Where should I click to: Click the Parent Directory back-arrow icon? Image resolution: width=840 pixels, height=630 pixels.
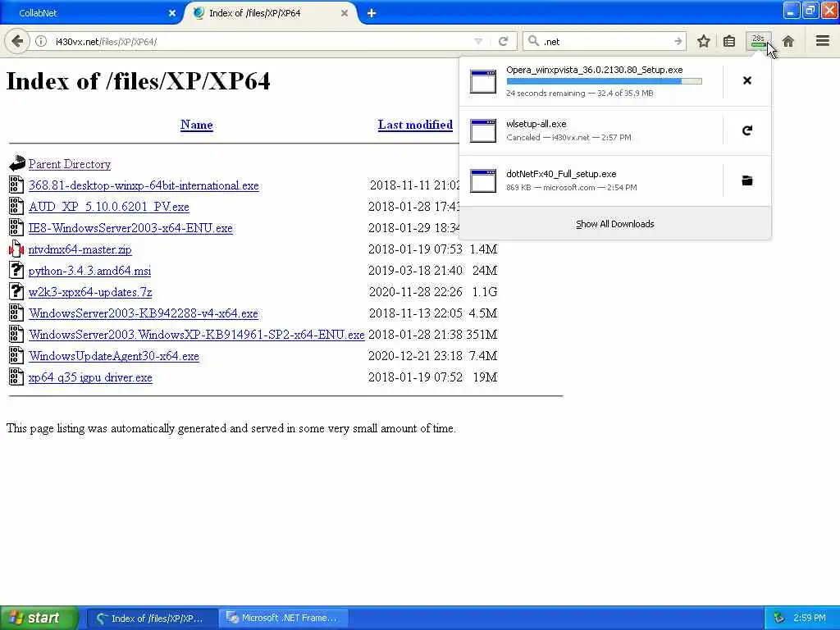[x=16, y=163]
